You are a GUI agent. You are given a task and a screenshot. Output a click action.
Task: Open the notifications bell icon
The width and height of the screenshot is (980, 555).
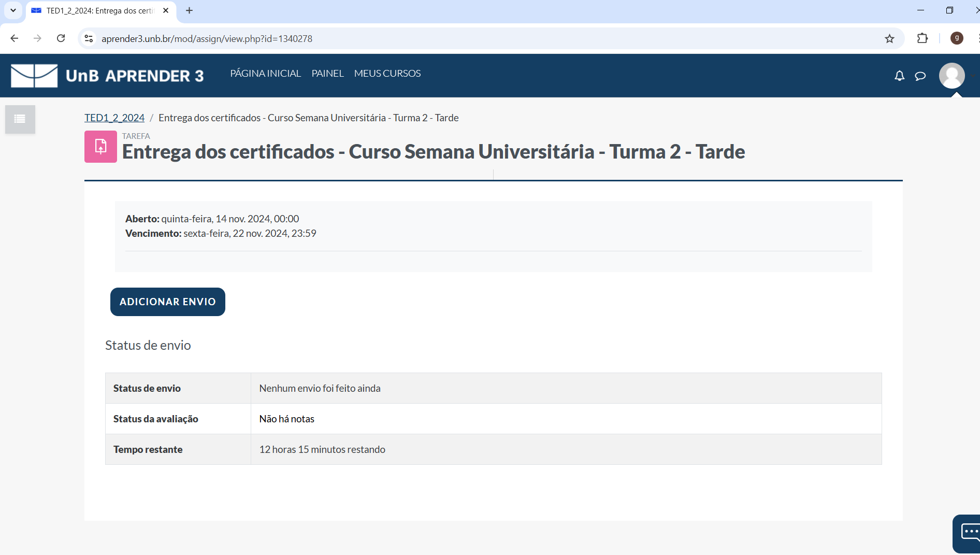coord(899,76)
